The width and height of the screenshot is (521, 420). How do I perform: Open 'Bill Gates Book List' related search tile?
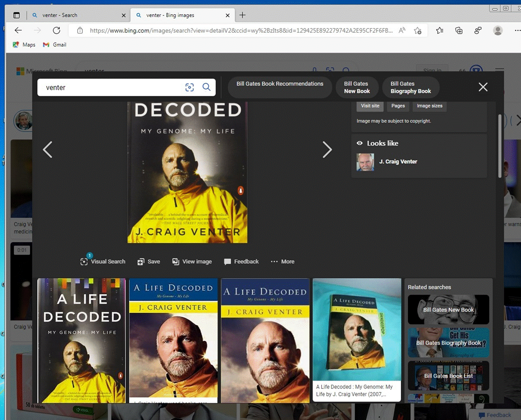(x=448, y=376)
